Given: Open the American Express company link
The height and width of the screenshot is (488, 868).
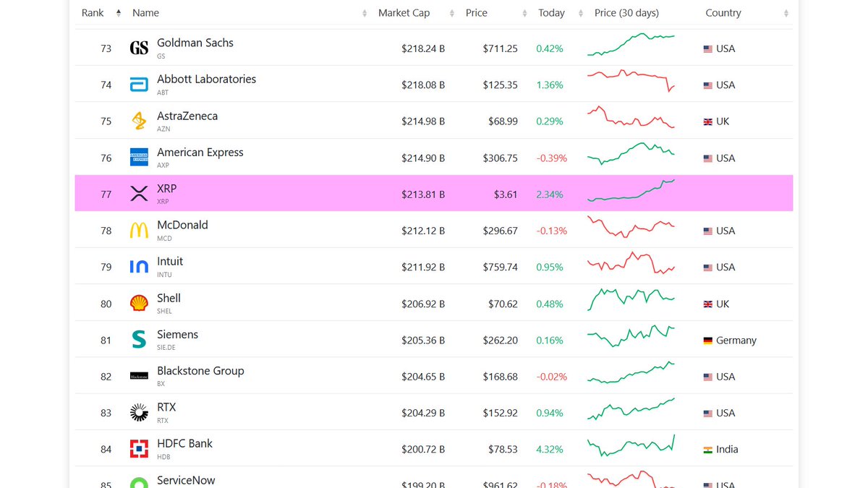Looking at the screenshot, I should click(200, 152).
